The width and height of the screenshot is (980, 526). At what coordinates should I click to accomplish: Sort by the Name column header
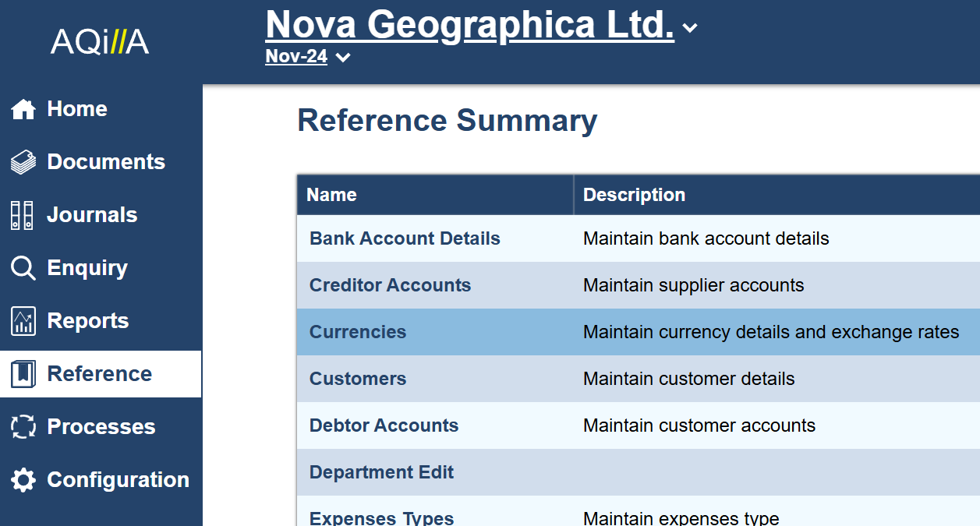coord(331,195)
